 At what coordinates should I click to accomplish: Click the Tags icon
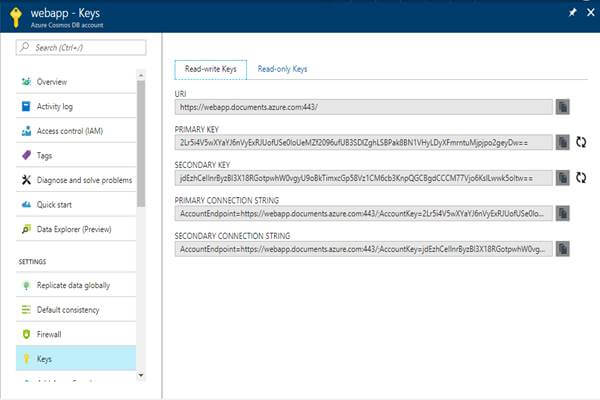pyautogui.click(x=26, y=155)
